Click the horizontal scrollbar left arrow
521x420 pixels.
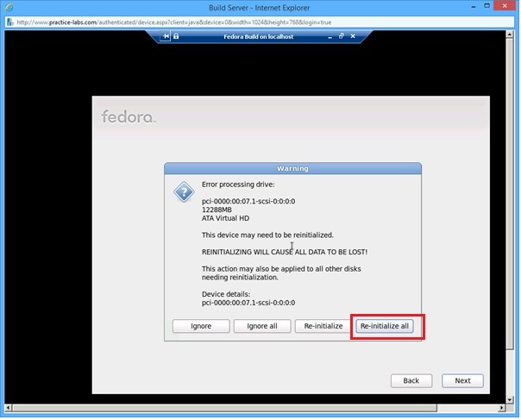[x=9, y=408]
